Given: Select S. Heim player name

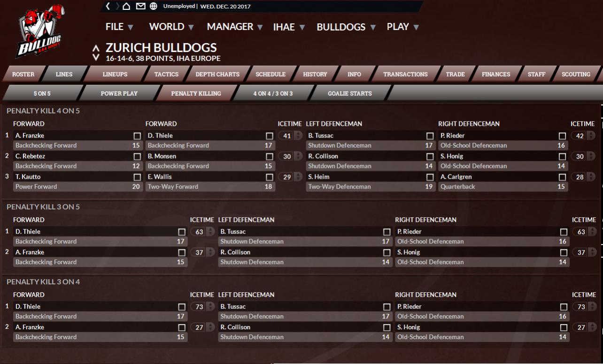Looking at the screenshot, I should tap(319, 177).
